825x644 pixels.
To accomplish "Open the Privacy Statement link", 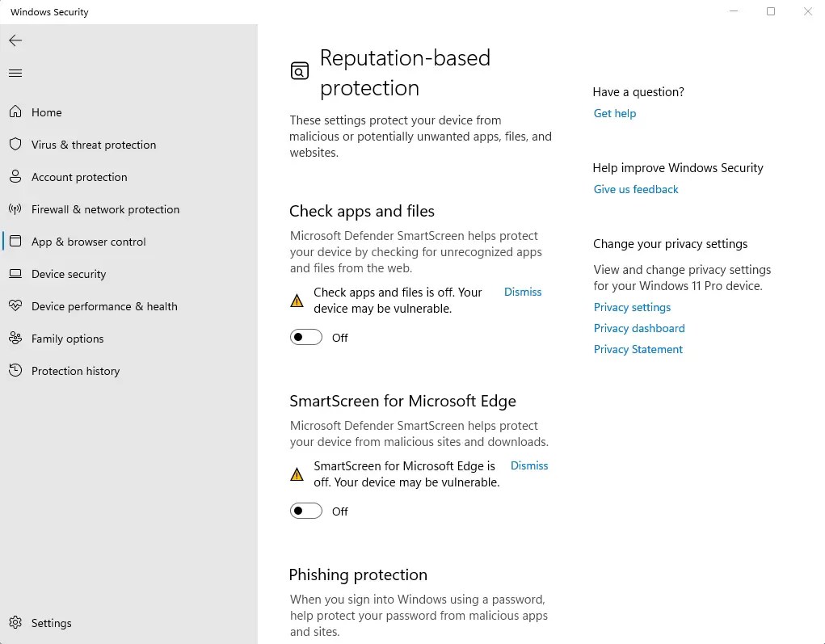I will click(638, 349).
